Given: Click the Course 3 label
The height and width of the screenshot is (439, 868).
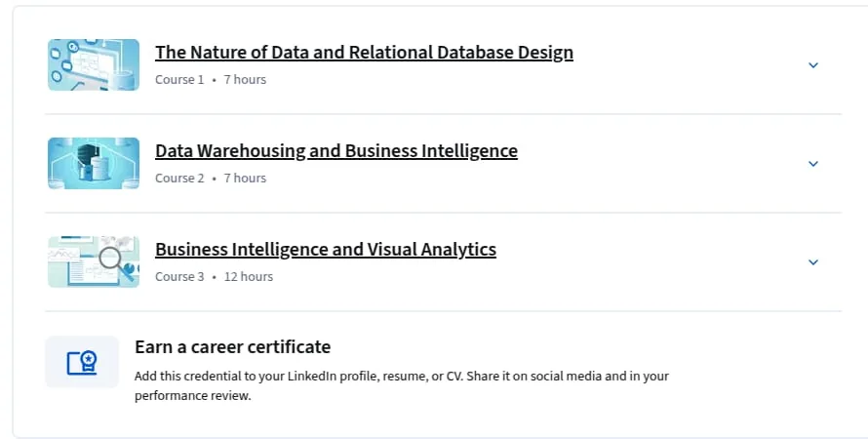Looking at the screenshot, I should [179, 277].
